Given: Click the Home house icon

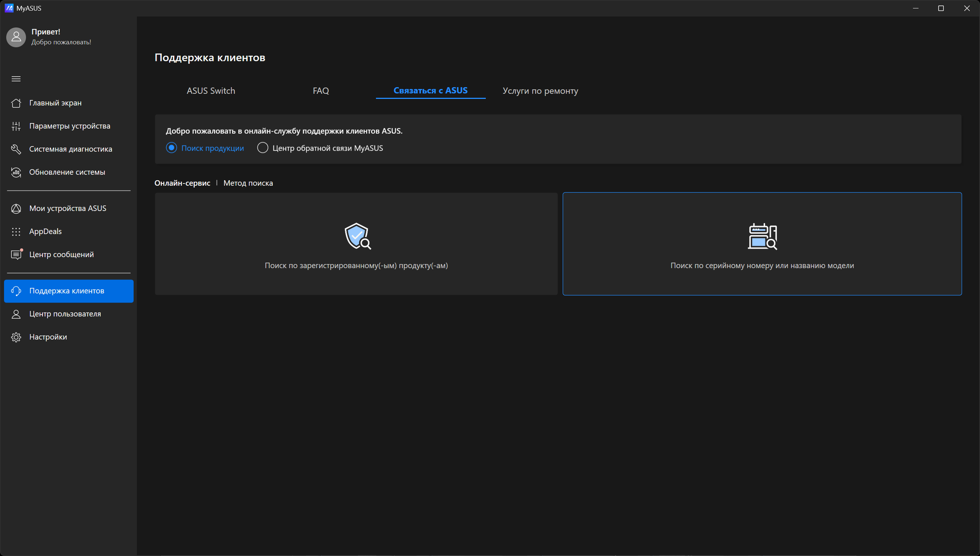Looking at the screenshot, I should pos(16,103).
